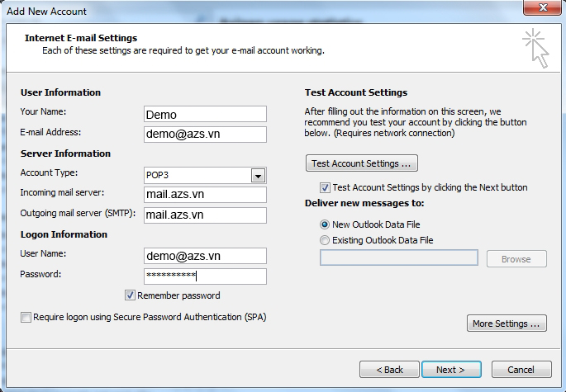The image size is (566, 392).
Task: Choose Existing Outlook Data File option
Action: point(325,240)
